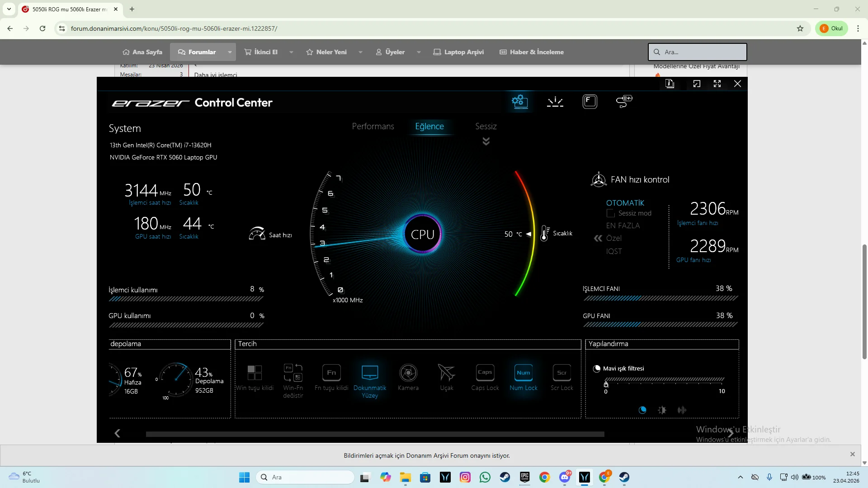
Task: Expand the double chevron under Sessiz
Action: pos(486,141)
